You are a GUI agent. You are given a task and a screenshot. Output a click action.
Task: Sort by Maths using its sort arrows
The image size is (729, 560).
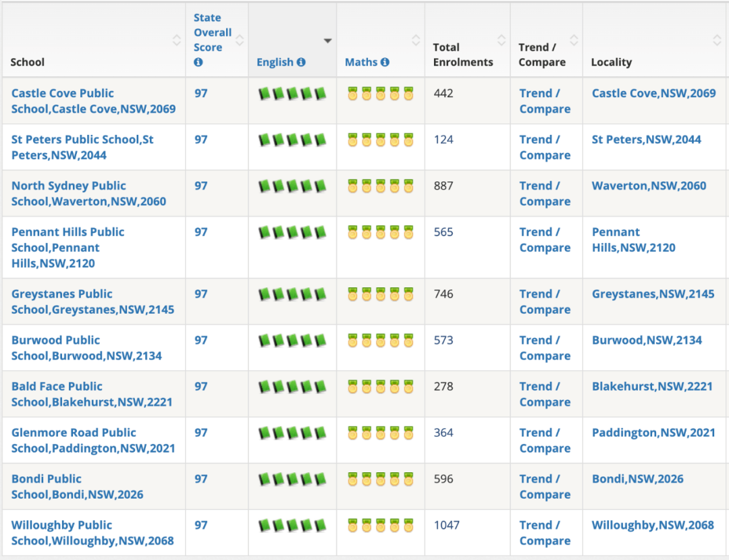click(x=416, y=40)
